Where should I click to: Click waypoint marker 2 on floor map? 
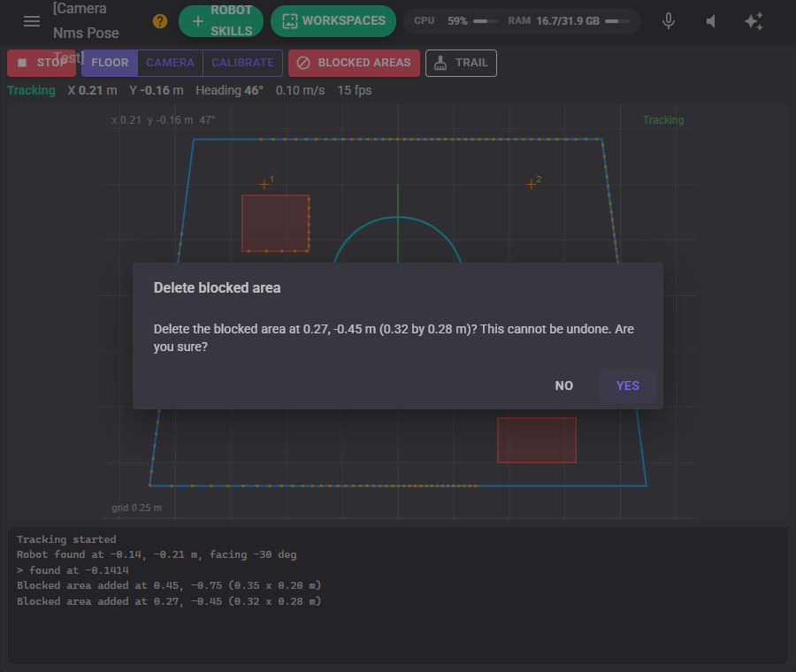coord(532,184)
